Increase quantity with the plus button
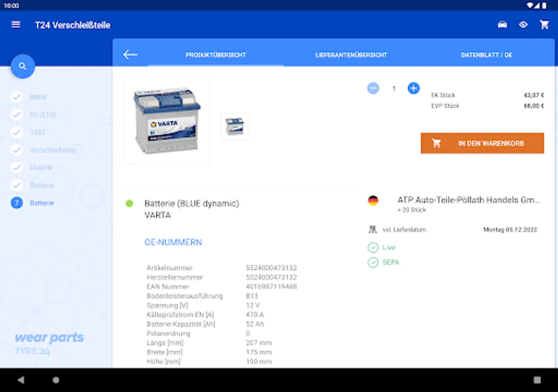 point(413,88)
